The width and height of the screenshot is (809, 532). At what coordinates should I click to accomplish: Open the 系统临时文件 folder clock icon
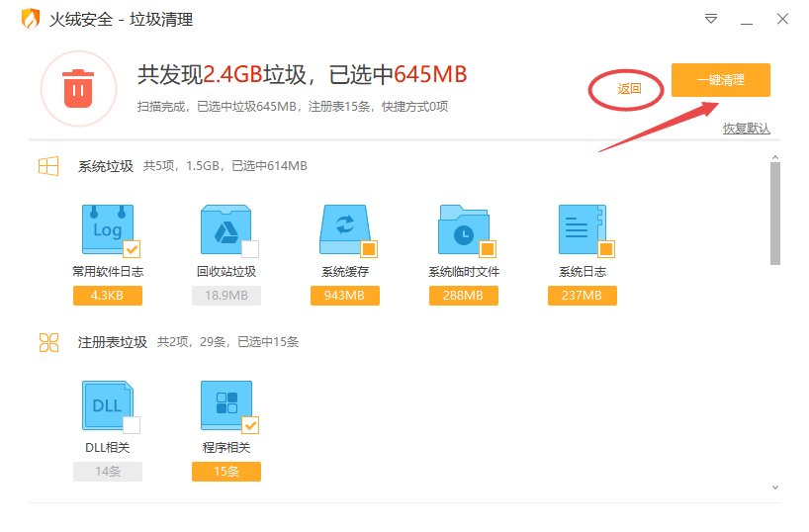click(x=463, y=229)
